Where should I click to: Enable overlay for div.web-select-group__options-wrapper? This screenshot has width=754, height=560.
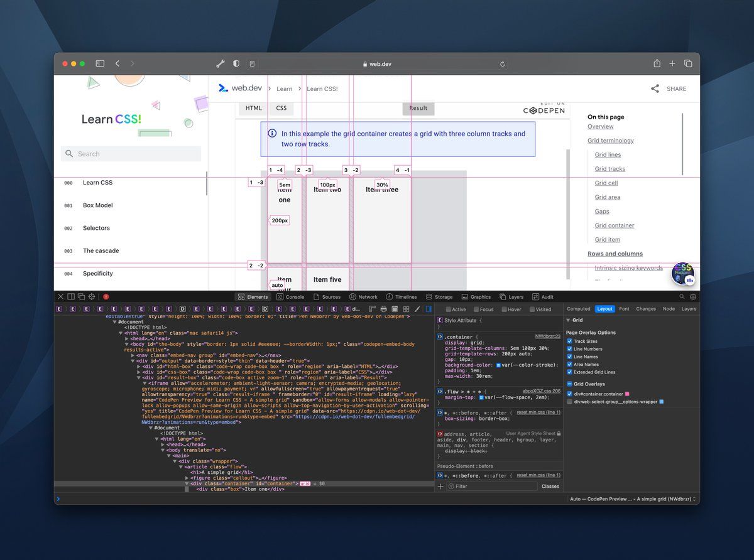570,401
